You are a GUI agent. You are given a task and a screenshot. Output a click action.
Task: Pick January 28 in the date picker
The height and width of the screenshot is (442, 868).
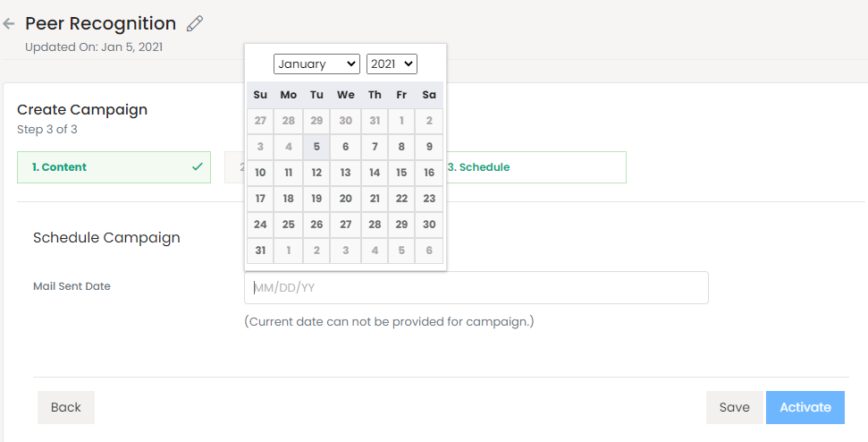375,225
